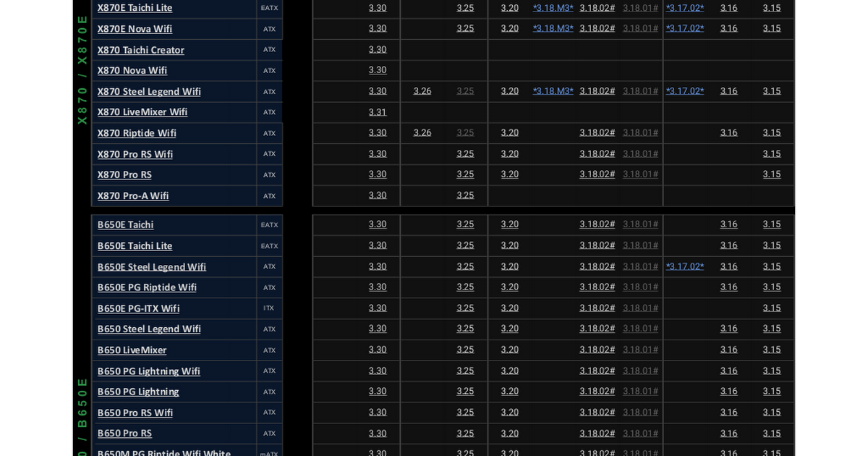The height and width of the screenshot is (456, 868).
Task: Open *3.17.02* for X870E Taichi Lite
Action: click(x=685, y=8)
